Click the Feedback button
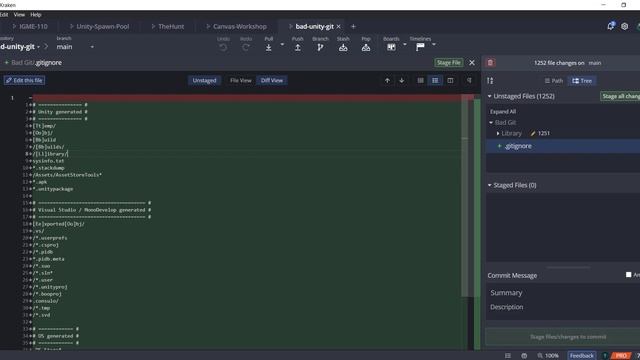The height and width of the screenshot is (360, 640). tap(582, 356)
